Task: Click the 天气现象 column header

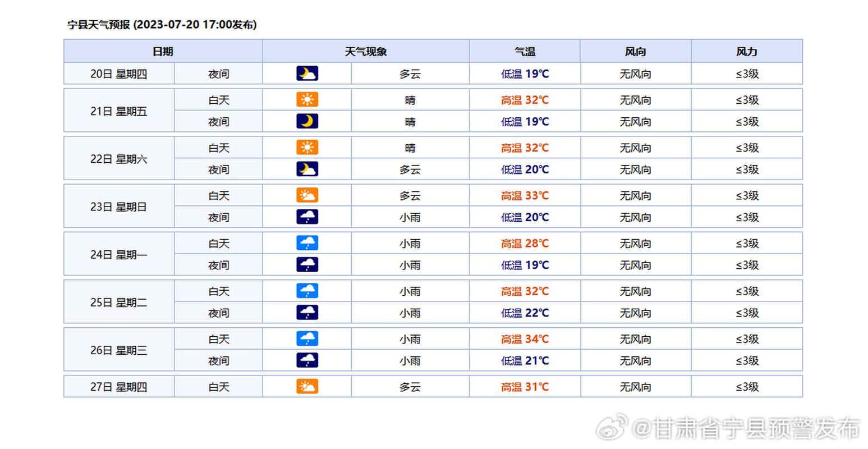Action: click(365, 51)
